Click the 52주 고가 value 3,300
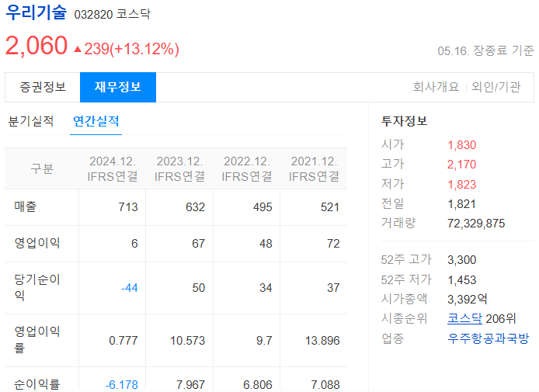 [x=461, y=260]
